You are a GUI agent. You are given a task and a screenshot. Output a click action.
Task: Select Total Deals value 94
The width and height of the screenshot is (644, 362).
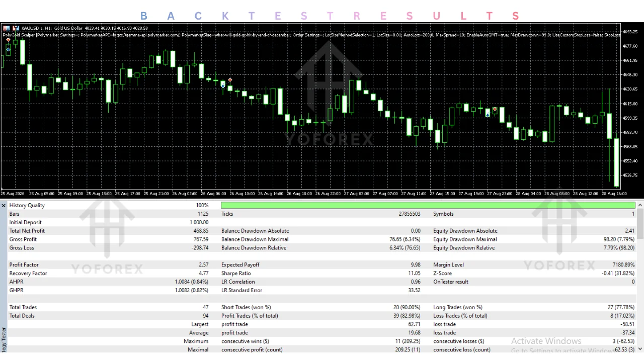pos(205,316)
